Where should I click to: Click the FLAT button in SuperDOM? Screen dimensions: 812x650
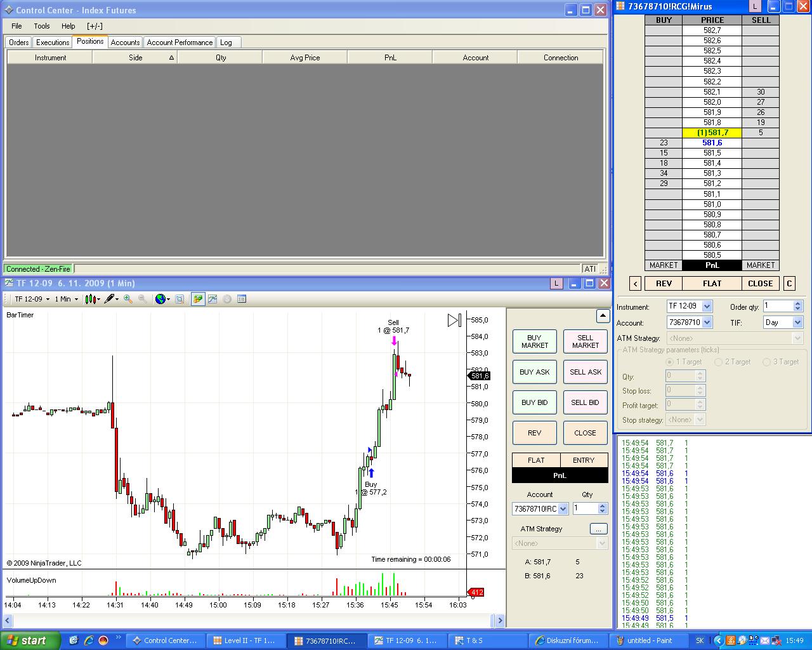[x=712, y=284]
